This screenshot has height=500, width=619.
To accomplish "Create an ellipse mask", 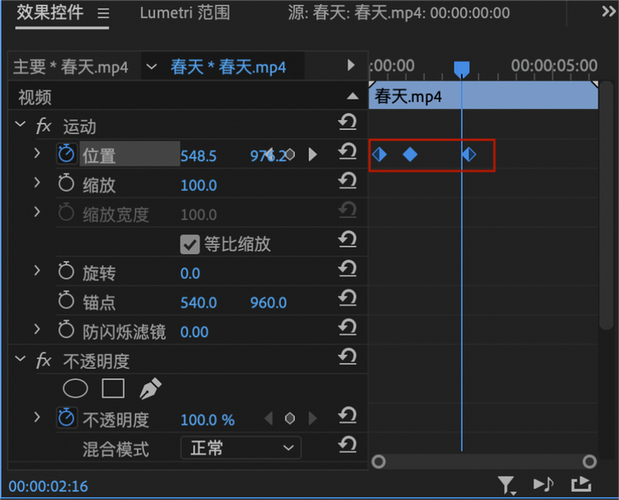I will [x=75, y=388].
